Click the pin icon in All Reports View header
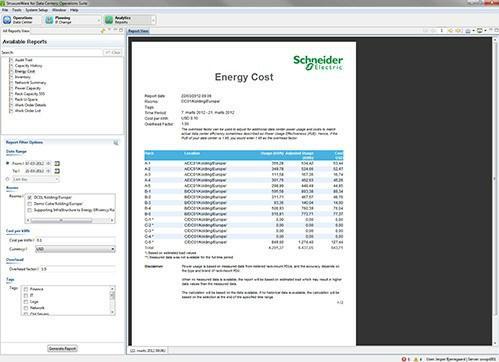499x362 pixels. pos(103,31)
